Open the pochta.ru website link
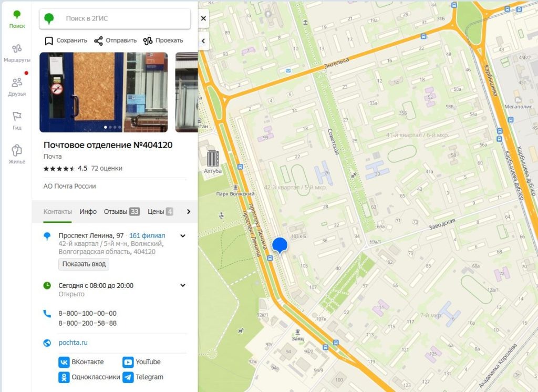The image size is (538, 392). pyautogui.click(x=73, y=343)
